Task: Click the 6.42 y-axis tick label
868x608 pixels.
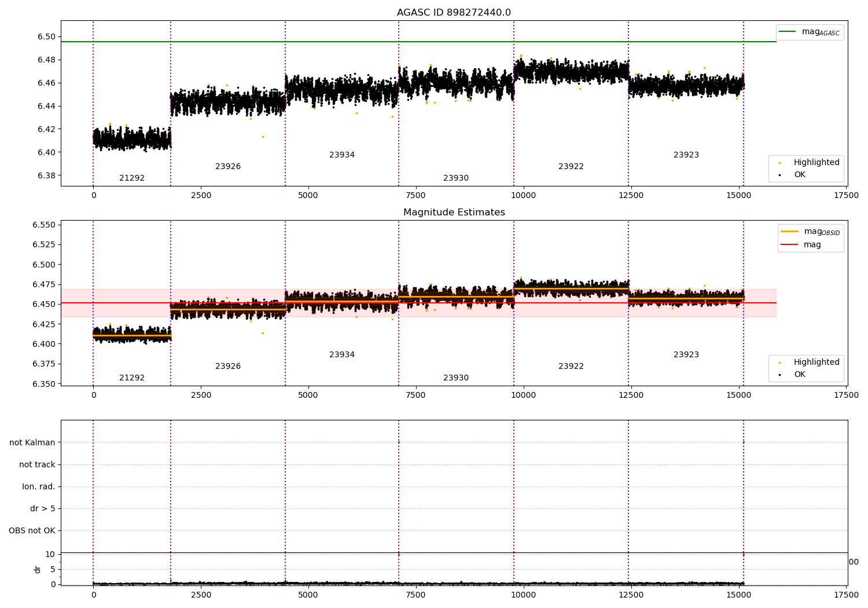Action: 46,129
